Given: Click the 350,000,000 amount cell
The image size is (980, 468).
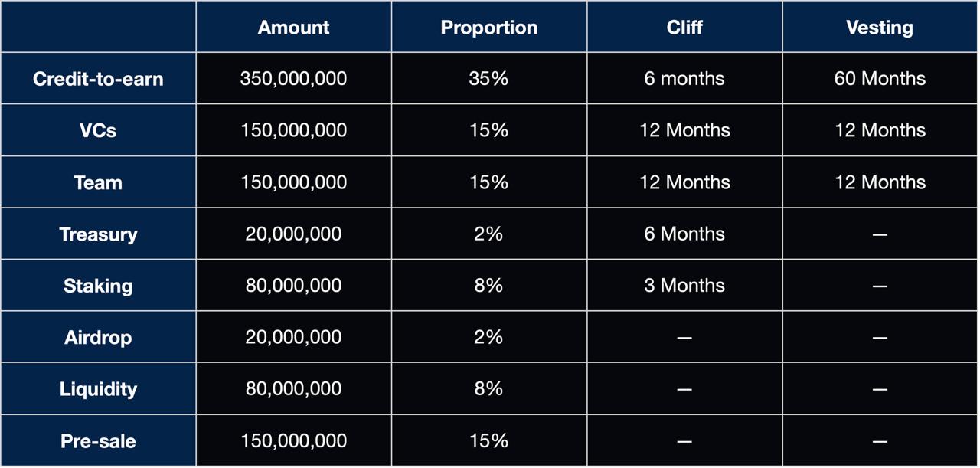Looking at the screenshot, I should coord(293,79).
